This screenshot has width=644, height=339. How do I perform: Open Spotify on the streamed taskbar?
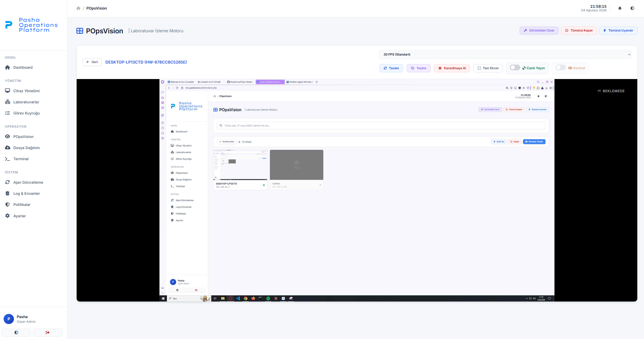coord(268,298)
